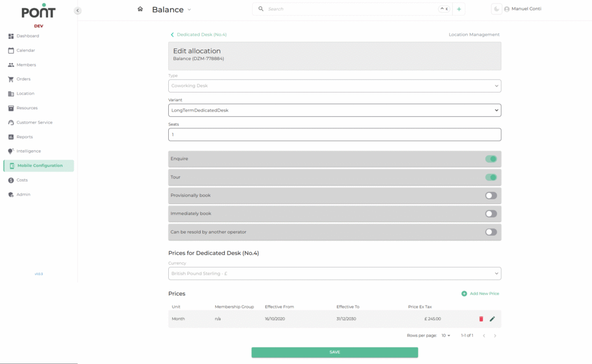Click the plus icon beside search
Screen dimensions: 592x364
[x=458, y=9]
